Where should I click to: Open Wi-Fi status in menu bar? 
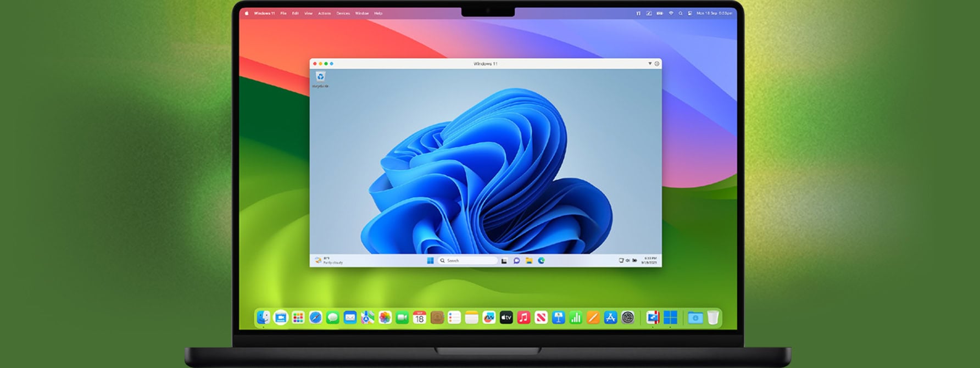click(671, 13)
